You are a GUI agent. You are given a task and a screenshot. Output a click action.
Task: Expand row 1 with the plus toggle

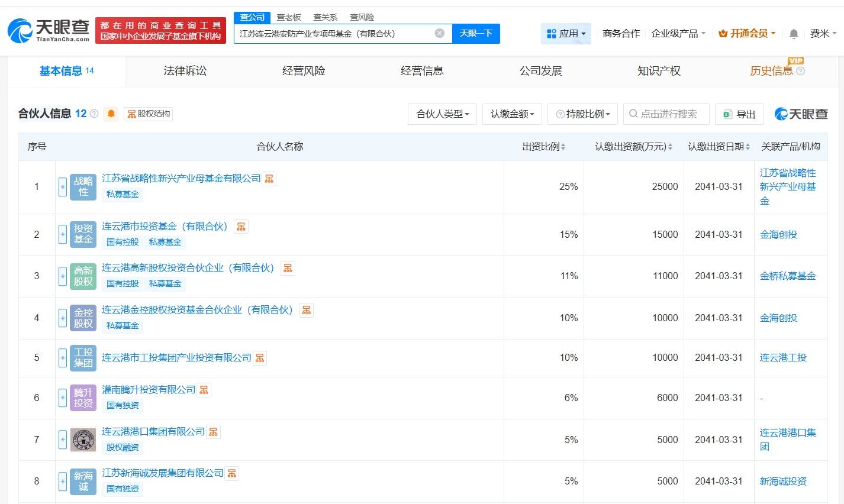[x=63, y=187]
